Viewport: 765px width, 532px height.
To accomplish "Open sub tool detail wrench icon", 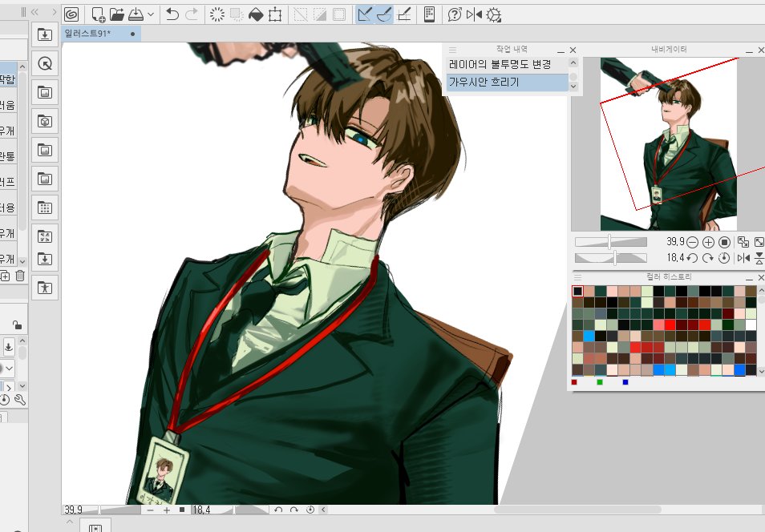I will click(20, 401).
